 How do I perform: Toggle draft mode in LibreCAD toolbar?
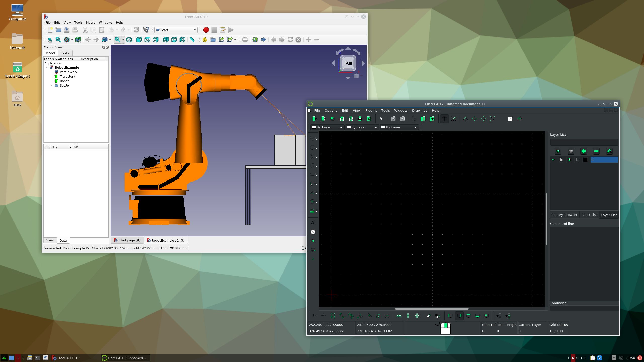click(x=454, y=119)
